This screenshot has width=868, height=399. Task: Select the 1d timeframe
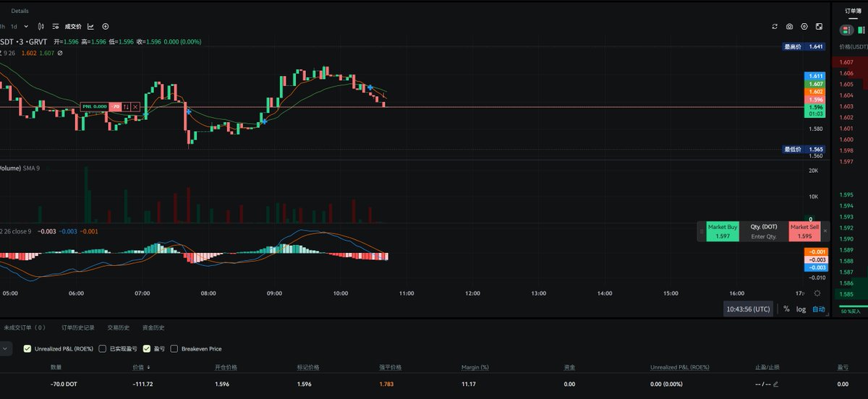click(x=14, y=26)
